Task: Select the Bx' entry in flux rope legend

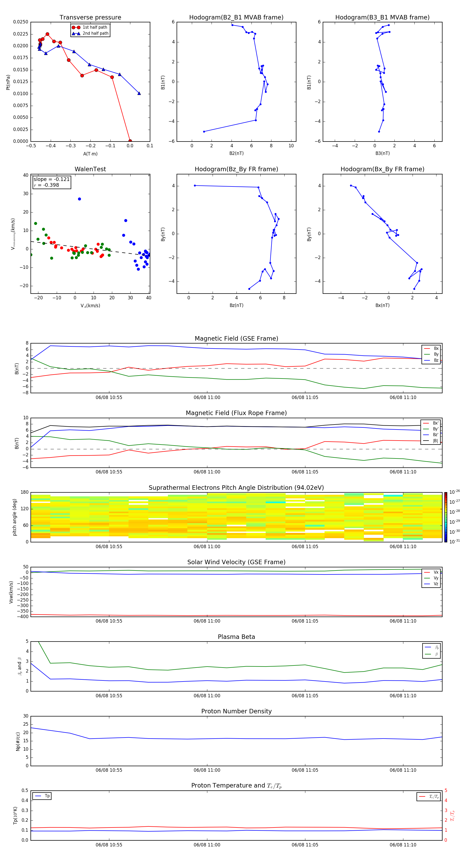Action: pyautogui.click(x=431, y=423)
